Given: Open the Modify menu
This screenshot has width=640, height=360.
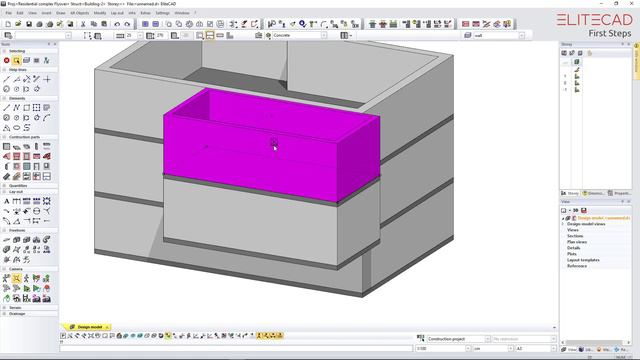Looking at the screenshot, I should [x=100, y=13].
